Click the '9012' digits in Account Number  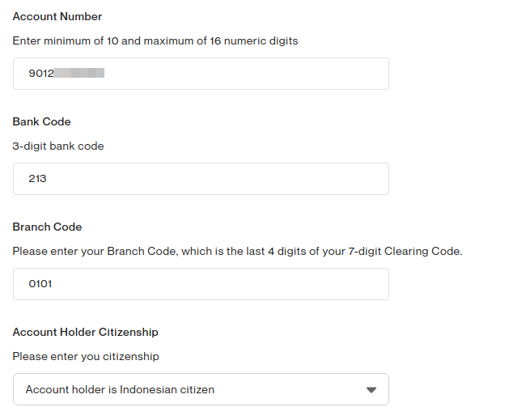pyautogui.click(x=40, y=74)
